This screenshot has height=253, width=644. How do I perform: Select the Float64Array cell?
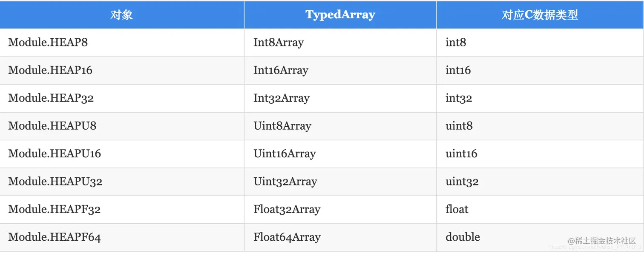(x=287, y=237)
